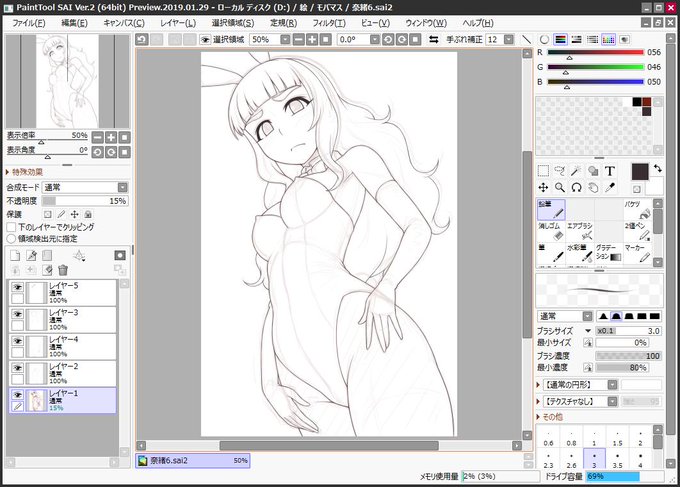The width and height of the screenshot is (680, 487).
Task: Zoom out using navigator minus button
Action: click(98, 137)
